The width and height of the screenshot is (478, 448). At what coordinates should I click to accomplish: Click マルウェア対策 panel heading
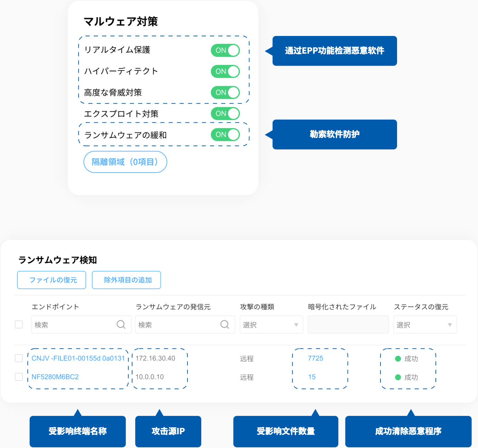tap(121, 21)
